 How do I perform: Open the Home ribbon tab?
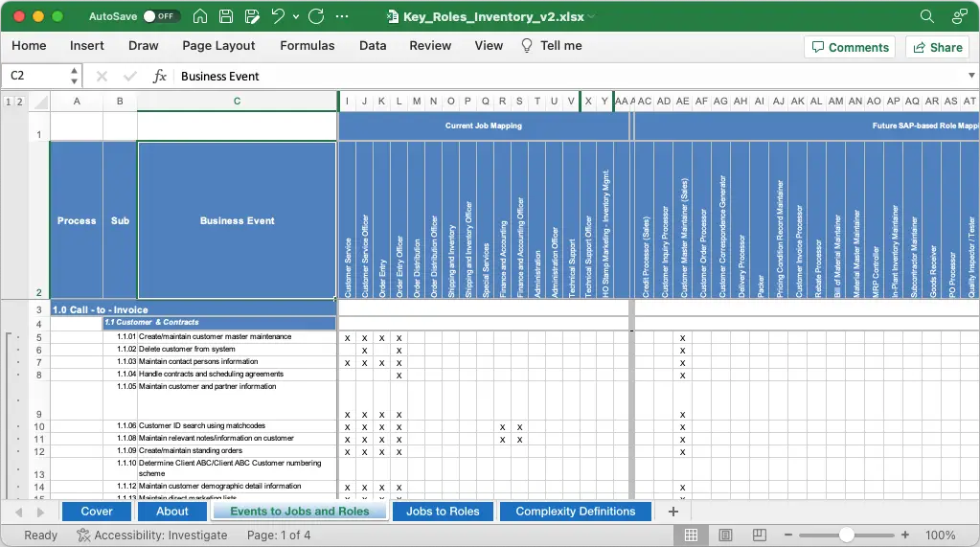(x=29, y=46)
